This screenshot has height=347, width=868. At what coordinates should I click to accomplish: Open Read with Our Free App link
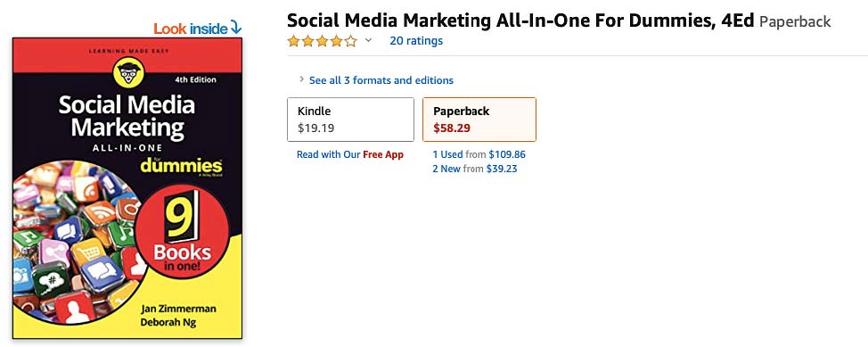coord(350,154)
